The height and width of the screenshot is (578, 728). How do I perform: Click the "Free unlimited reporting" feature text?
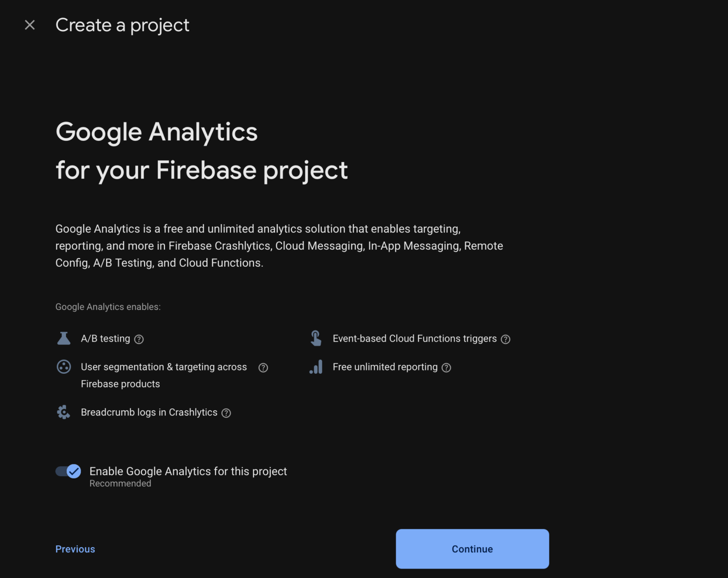click(385, 367)
